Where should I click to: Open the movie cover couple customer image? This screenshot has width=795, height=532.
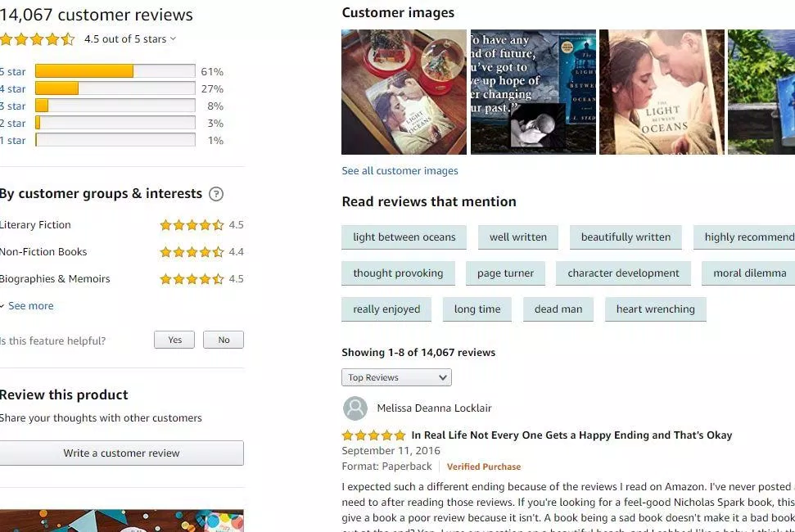(x=662, y=92)
